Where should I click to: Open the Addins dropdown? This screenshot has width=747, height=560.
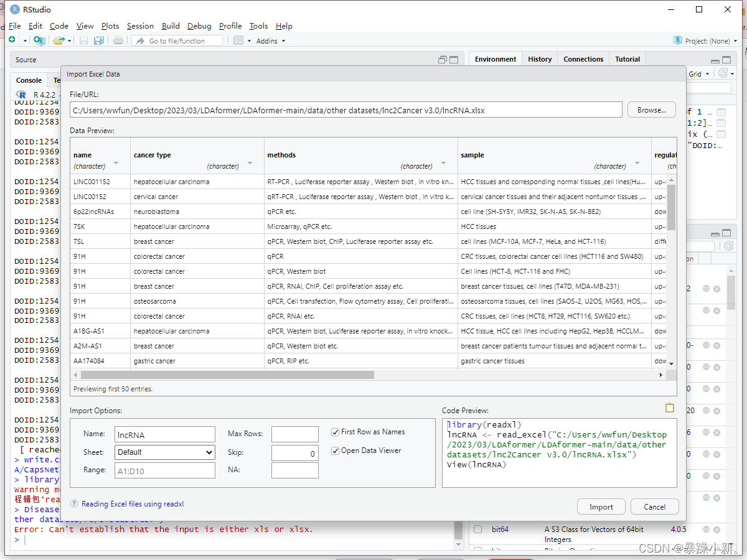click(x=271, y=41)
